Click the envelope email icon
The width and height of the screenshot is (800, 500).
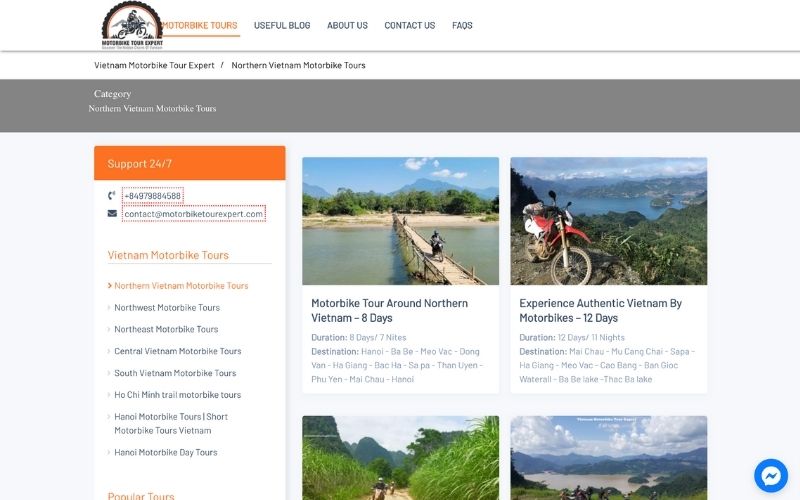(112, 213)
